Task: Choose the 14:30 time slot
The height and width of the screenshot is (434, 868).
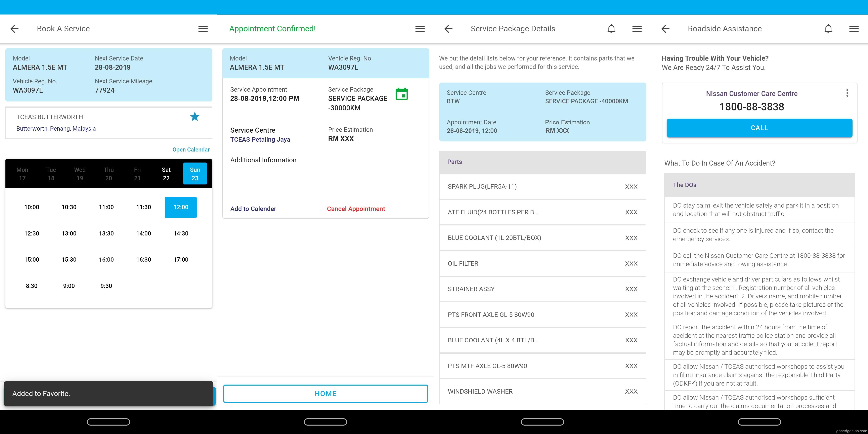Action: [181, 233]
